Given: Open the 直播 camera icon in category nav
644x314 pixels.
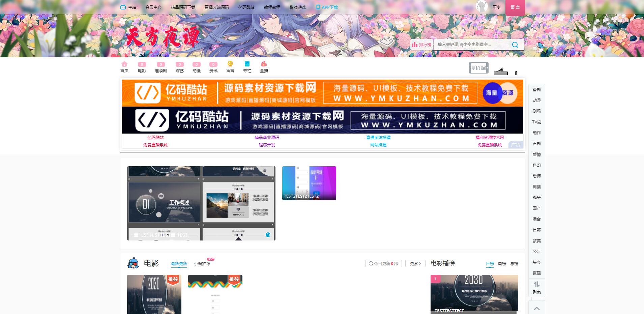Looking at the screenshot, I should [x=264, y=67].
